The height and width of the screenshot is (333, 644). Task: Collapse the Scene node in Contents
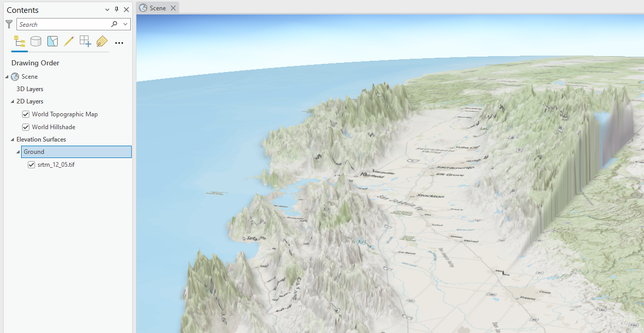[x=7, y=76]
